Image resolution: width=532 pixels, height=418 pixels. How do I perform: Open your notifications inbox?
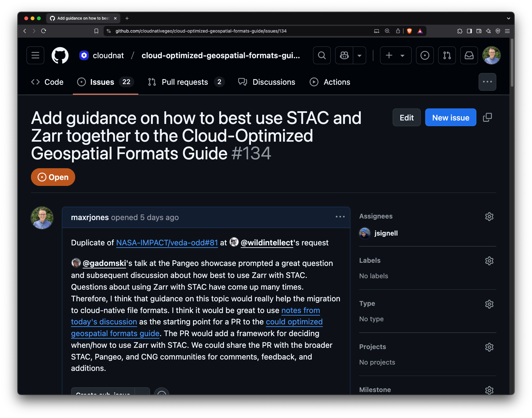(469, 55)
